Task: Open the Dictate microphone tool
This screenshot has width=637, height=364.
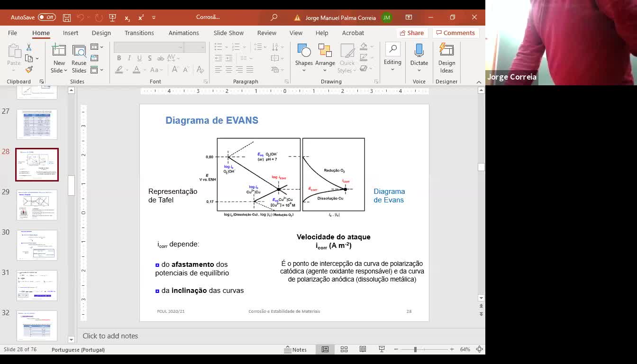Action: (419, 55)
